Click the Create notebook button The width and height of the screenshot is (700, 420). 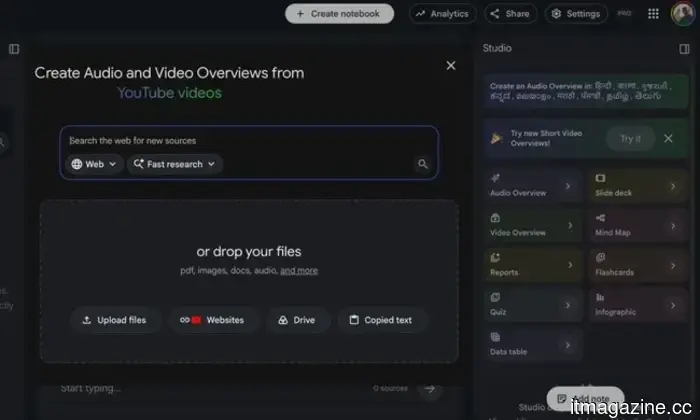click(x=339, y=14)
